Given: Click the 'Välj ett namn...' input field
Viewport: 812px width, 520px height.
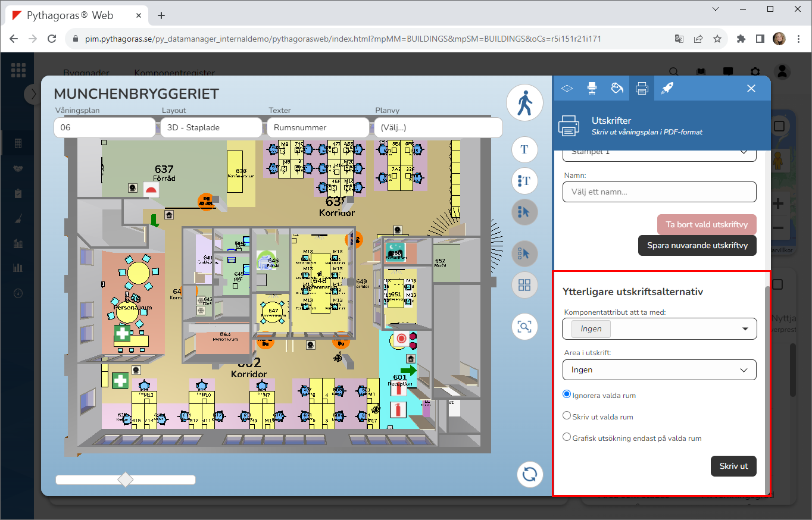Looking at the screenshot, I should point(659,192).
